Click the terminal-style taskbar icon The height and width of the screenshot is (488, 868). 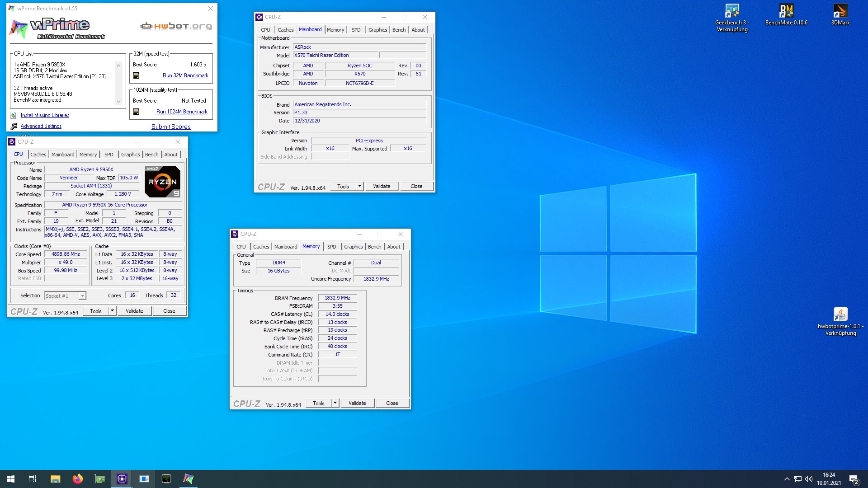166,479
